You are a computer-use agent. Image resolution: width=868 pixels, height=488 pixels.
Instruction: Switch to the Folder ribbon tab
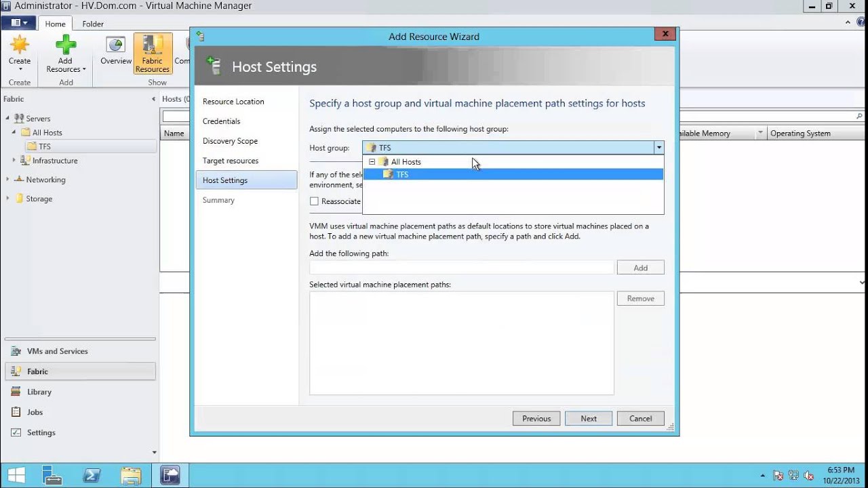click(93, 24)
